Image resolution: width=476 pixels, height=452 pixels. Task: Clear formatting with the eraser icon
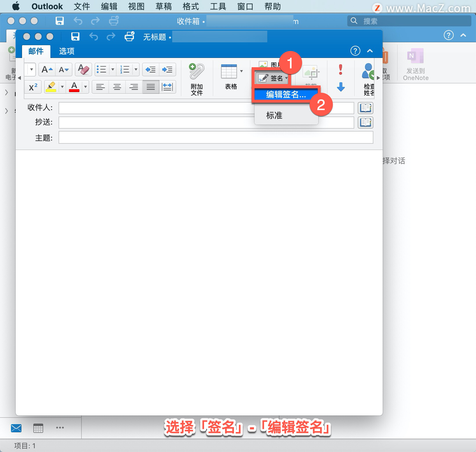[83, 70]
